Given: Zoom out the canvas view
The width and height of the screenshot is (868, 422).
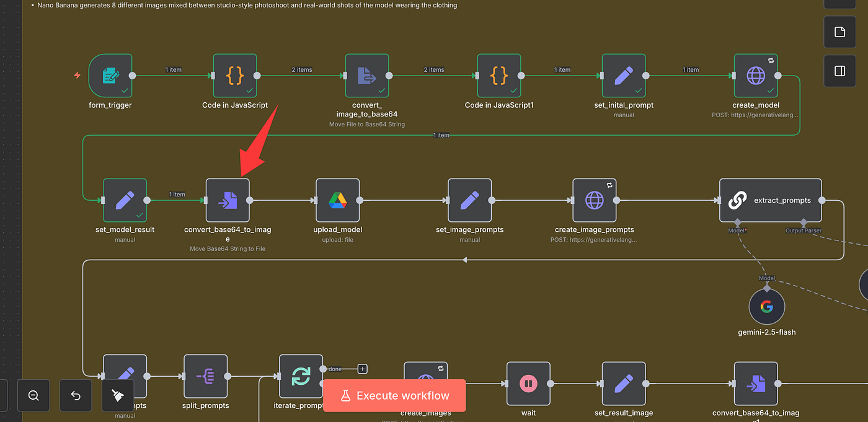Looking at the screenshot, I should 33,395.
